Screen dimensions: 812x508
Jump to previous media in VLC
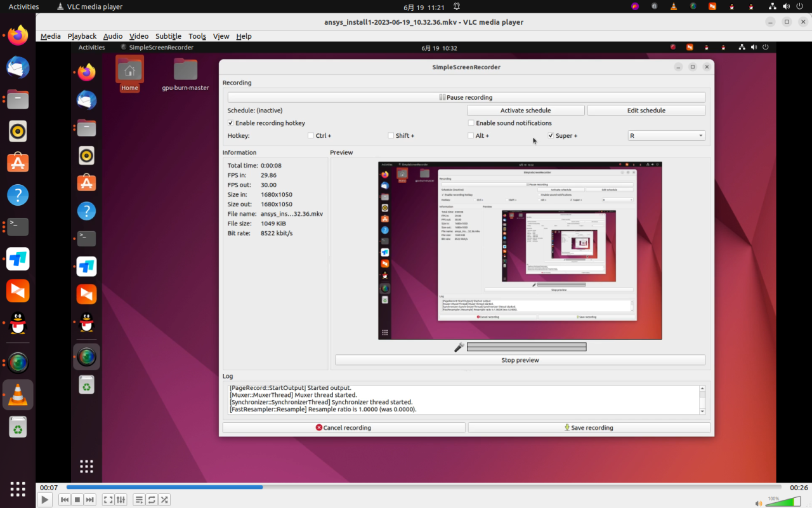tap(65, 500)
